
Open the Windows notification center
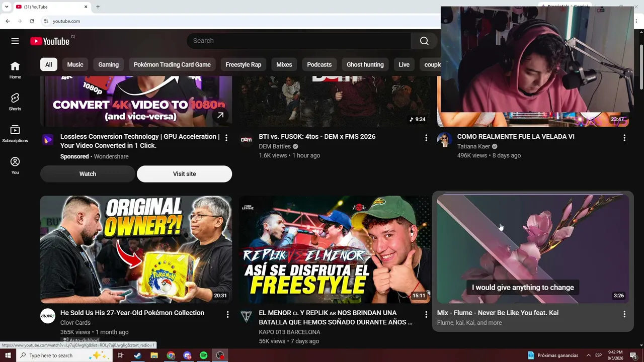click(x=633, y=355)
